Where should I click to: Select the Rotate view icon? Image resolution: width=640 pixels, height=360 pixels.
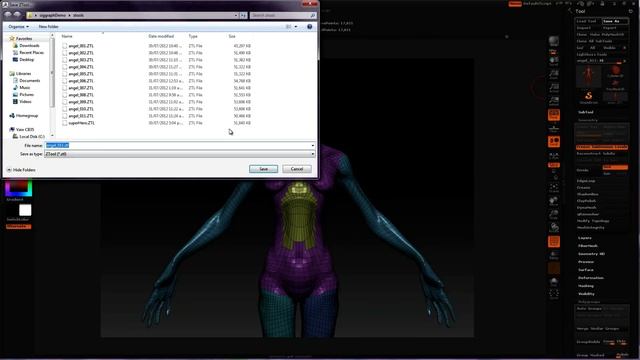(x=553, y=228)
